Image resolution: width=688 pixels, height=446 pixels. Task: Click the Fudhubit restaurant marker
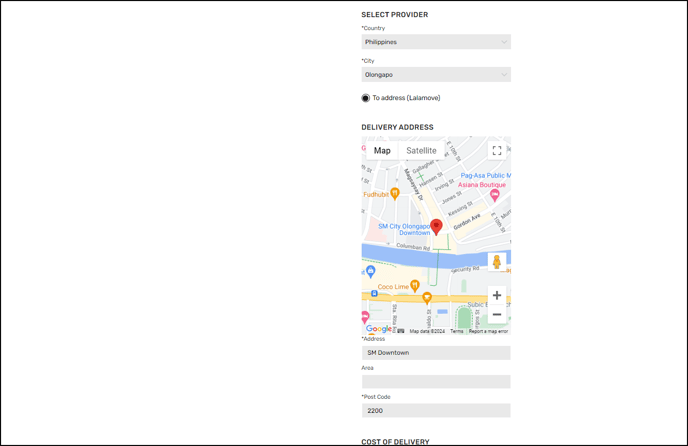pyautogui.click(x=395, y=194)
